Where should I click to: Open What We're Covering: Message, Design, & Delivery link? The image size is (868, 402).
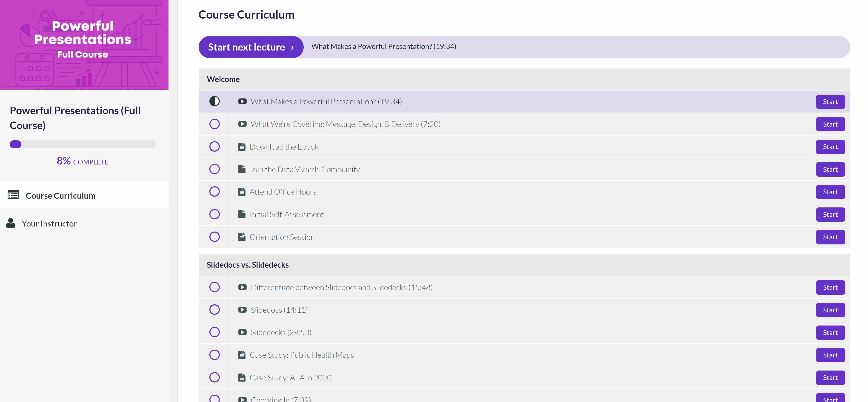(345, 124)
